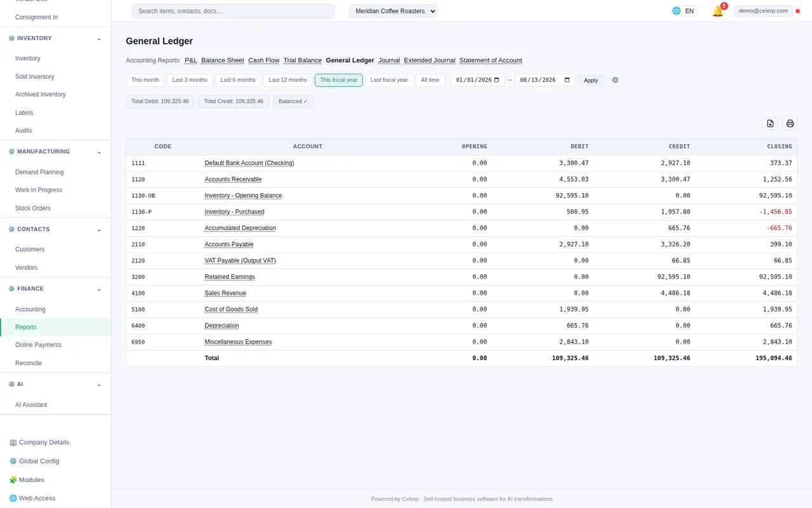
Task: Open the Cash Flow report
Action: [264, 60]
